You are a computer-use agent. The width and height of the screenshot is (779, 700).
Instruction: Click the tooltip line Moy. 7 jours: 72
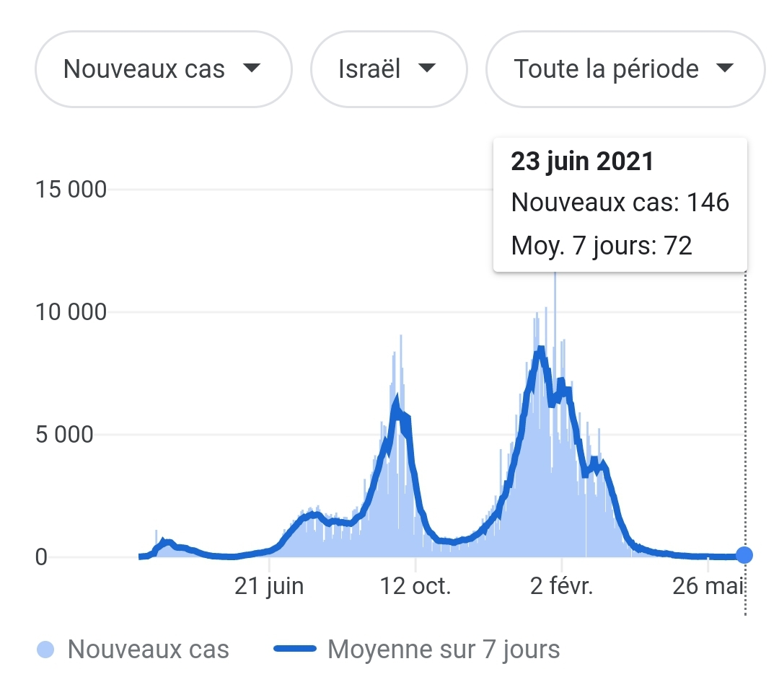pos(602,246)
